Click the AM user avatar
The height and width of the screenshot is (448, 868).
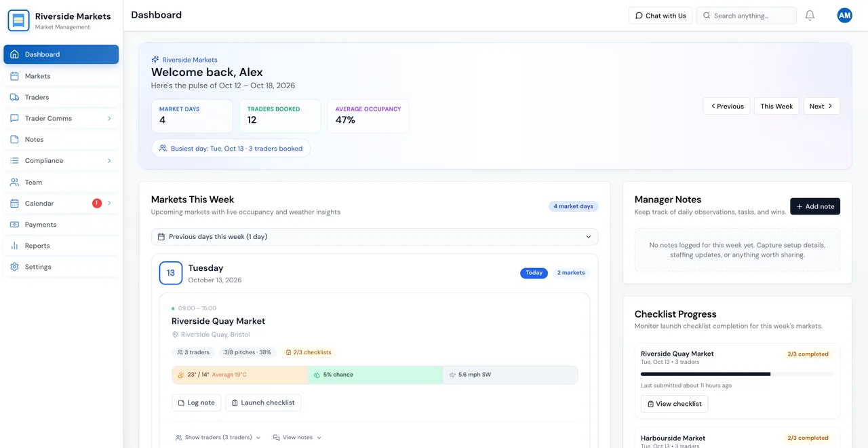point(844,16)
